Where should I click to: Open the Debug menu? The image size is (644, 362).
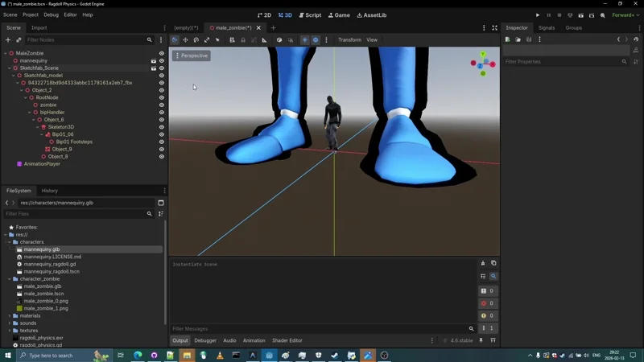51,14
